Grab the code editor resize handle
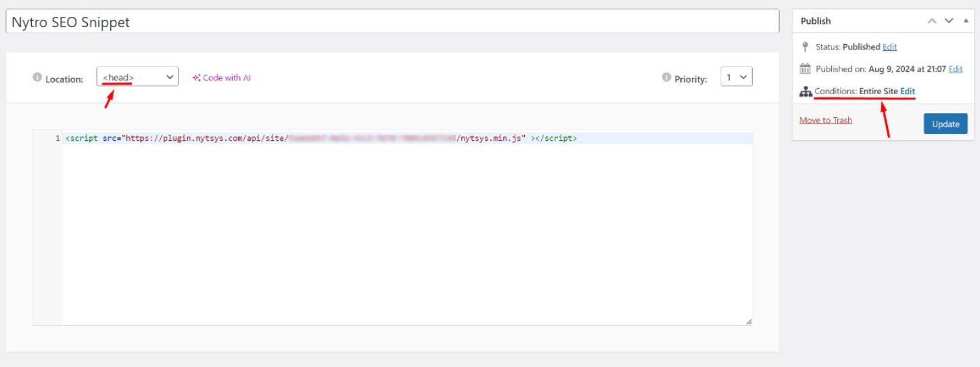Screen dimensions: 980x367 [x=749, y=322]
